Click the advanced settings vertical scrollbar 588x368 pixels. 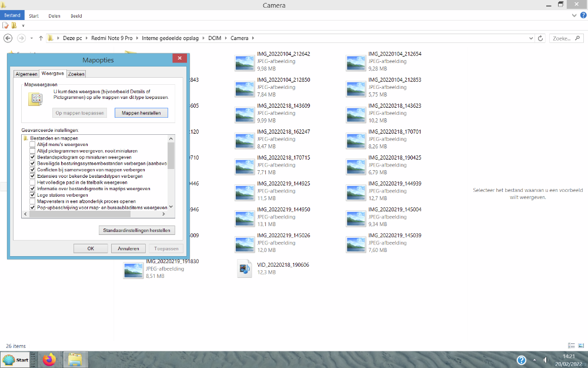pyautogui.click(x=171, y=177)
